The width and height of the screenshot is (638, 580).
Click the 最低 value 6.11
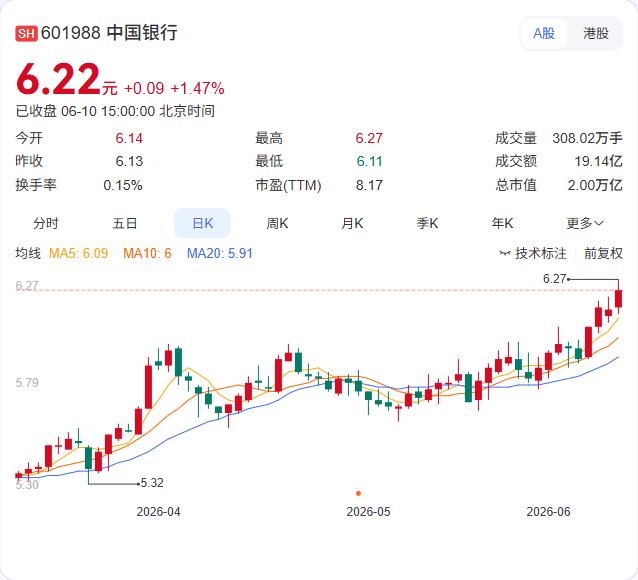[x=369, y=162]
